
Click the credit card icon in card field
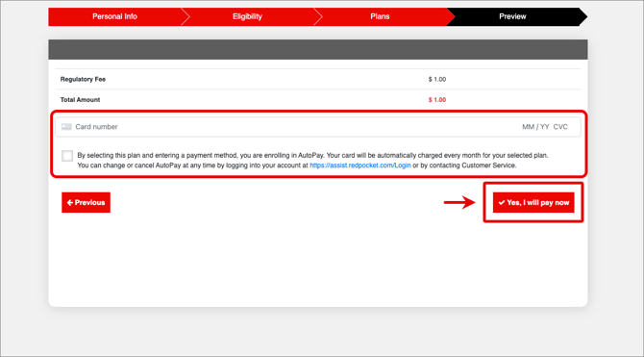pyautogui.click(x=66, y=127)
